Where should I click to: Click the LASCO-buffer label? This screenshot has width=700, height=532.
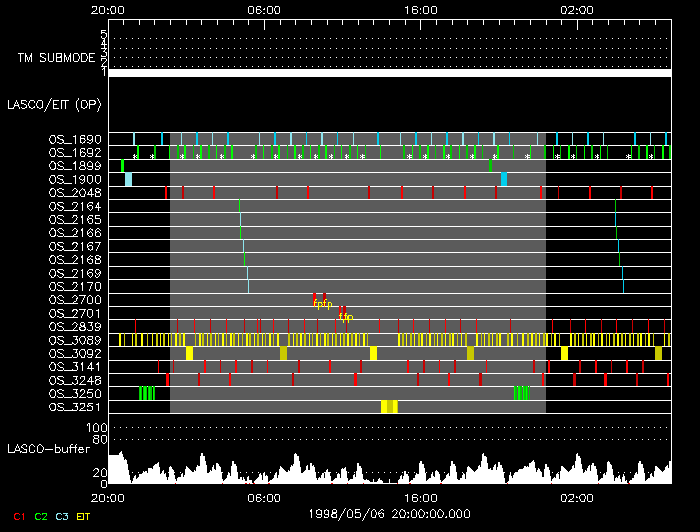click(49, 449)
